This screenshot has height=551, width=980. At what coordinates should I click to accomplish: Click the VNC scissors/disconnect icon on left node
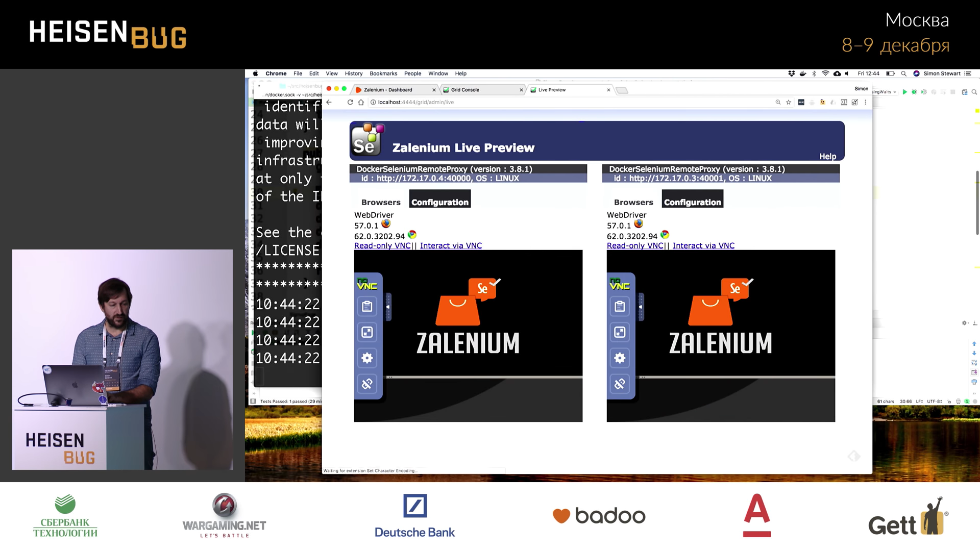(367, 384)
